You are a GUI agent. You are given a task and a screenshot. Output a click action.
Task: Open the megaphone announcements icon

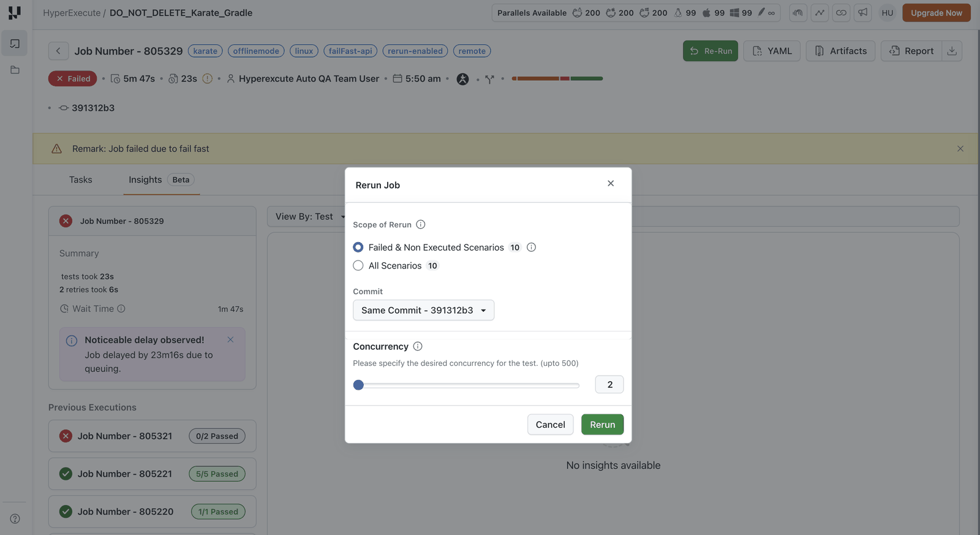click(862, 13)
